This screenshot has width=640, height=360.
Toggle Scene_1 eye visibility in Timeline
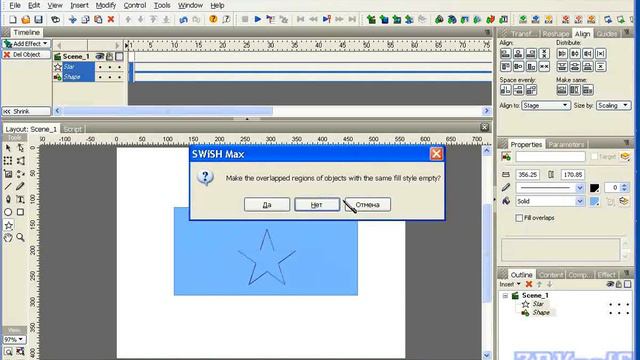(100, 56)
